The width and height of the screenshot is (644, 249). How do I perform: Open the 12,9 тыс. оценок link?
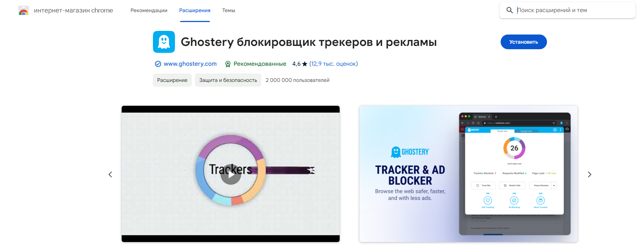click(333, 64)
